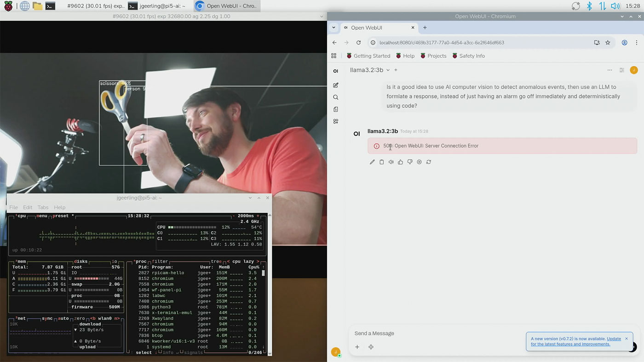Open the Raspberry Pi main menu
The height and width of the screenshot is (362, 644).
coord(8,6)
